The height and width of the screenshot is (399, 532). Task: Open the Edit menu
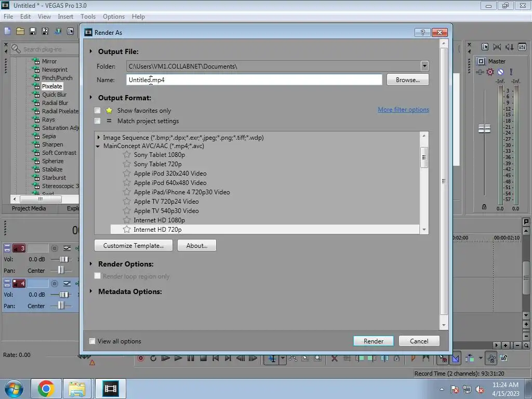[x=25, y=17]
